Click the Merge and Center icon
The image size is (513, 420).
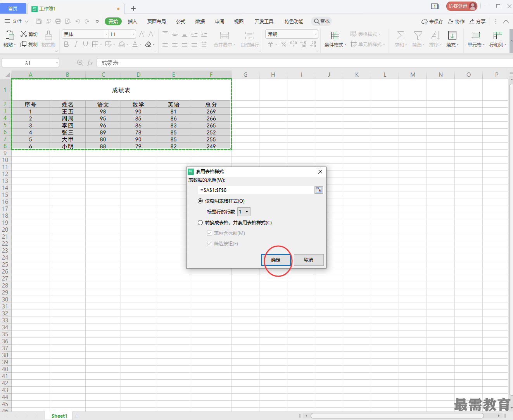224,36
